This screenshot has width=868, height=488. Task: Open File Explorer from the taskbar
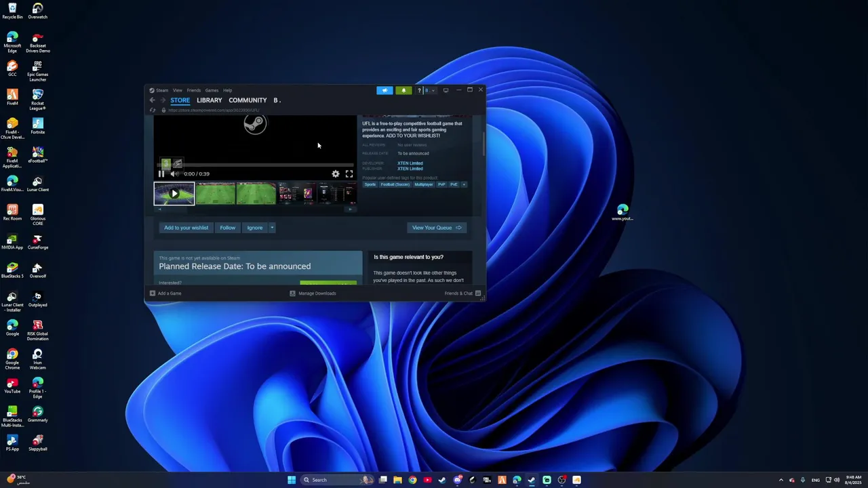point(397,480)
